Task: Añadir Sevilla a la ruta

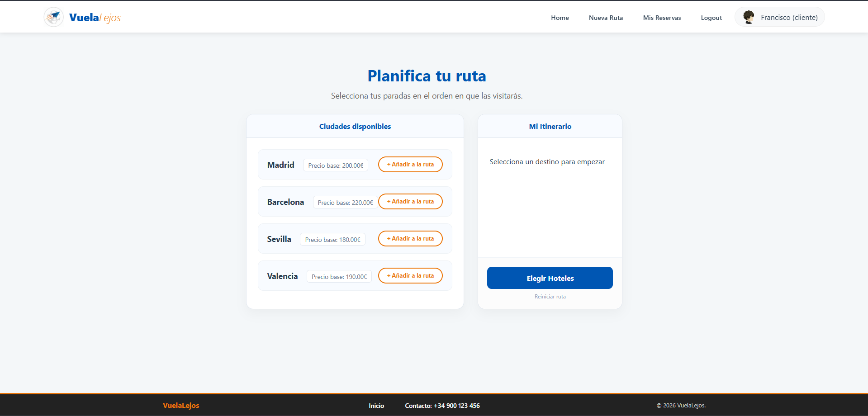Action: tap(410, 238)
